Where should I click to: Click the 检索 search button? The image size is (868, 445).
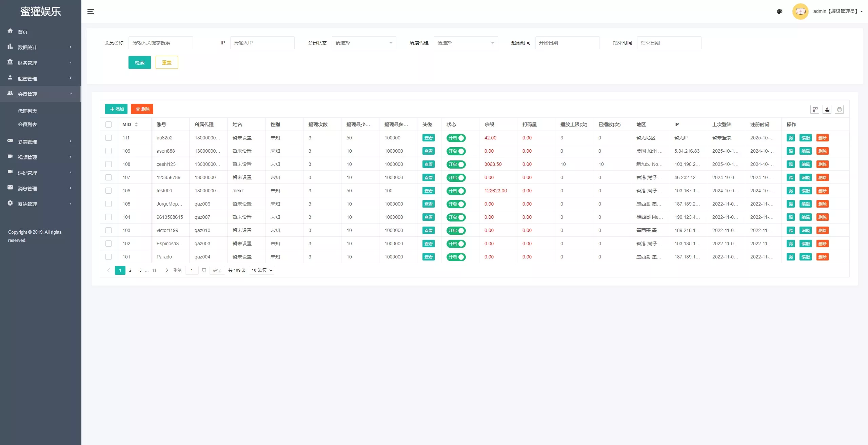point(140,62)
